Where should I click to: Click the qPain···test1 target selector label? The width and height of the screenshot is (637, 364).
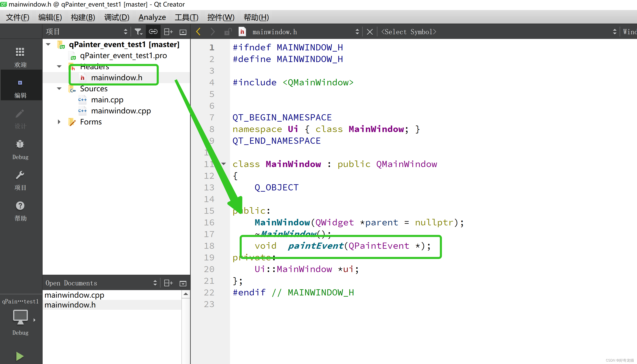tap(20, 302)
